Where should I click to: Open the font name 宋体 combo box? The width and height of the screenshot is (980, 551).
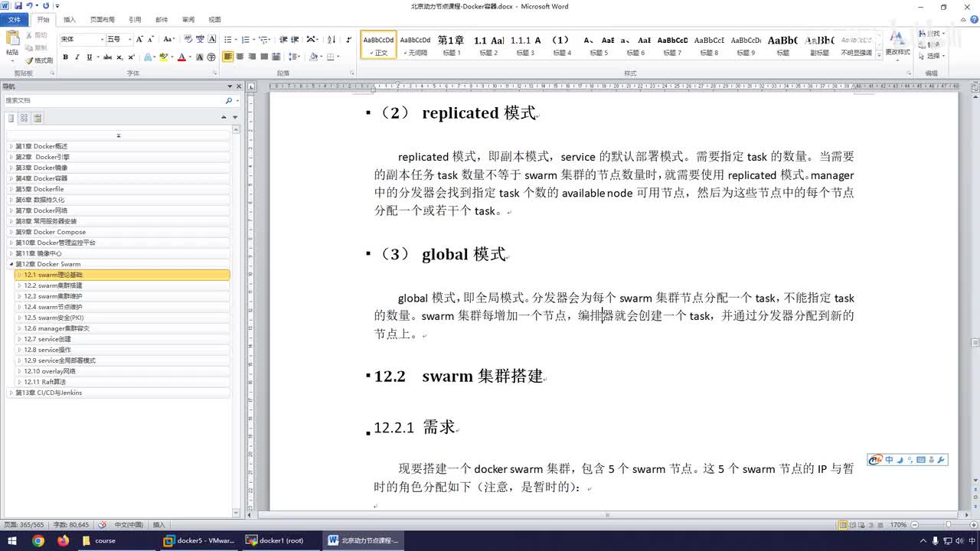point(82,39)
